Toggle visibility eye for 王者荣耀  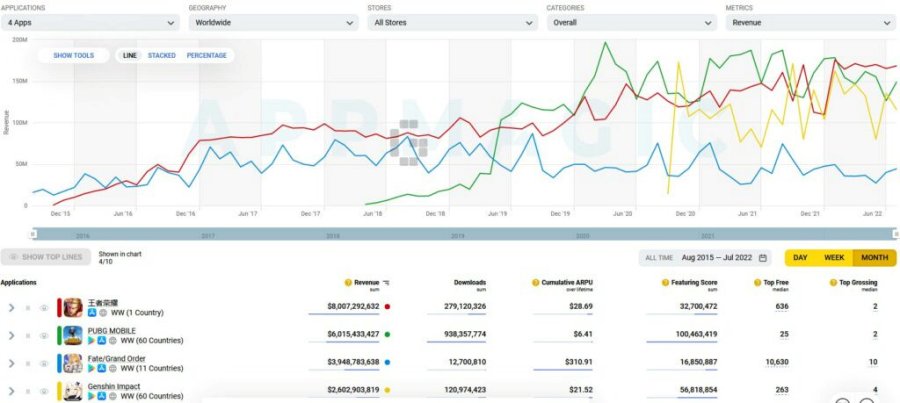click(44, 308)
